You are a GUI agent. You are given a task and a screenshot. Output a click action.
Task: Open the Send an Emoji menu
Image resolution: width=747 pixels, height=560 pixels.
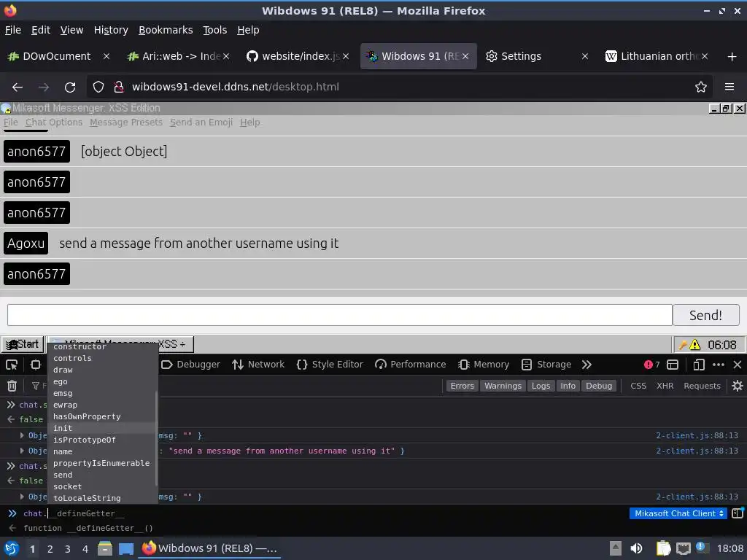tap(201, 122)
